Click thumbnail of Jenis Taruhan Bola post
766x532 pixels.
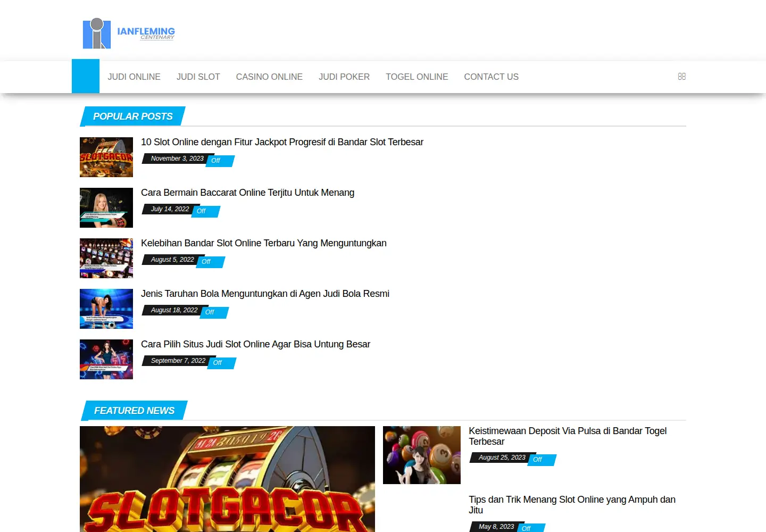coord(106,309)
